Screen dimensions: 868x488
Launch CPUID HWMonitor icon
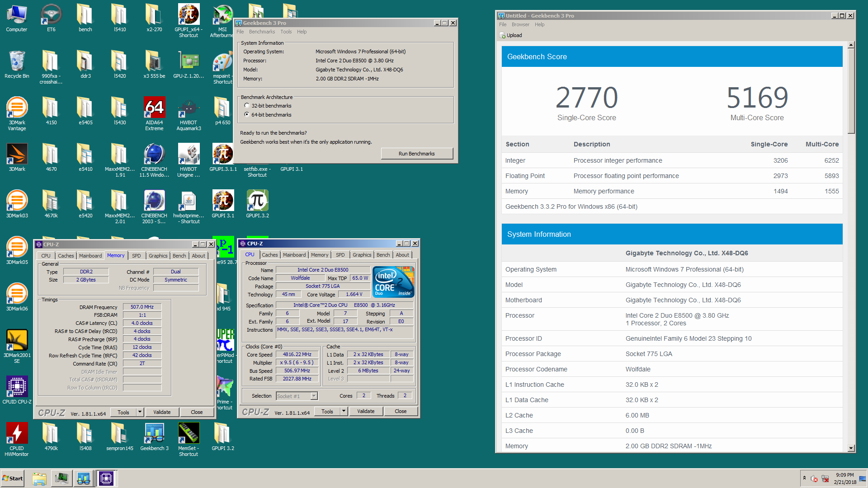pos(17,440)
